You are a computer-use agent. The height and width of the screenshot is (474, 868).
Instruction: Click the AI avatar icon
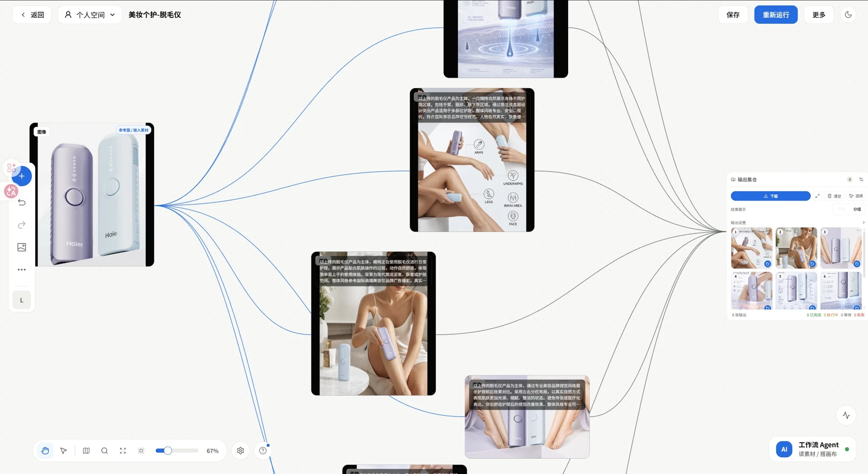pos(784,449)
